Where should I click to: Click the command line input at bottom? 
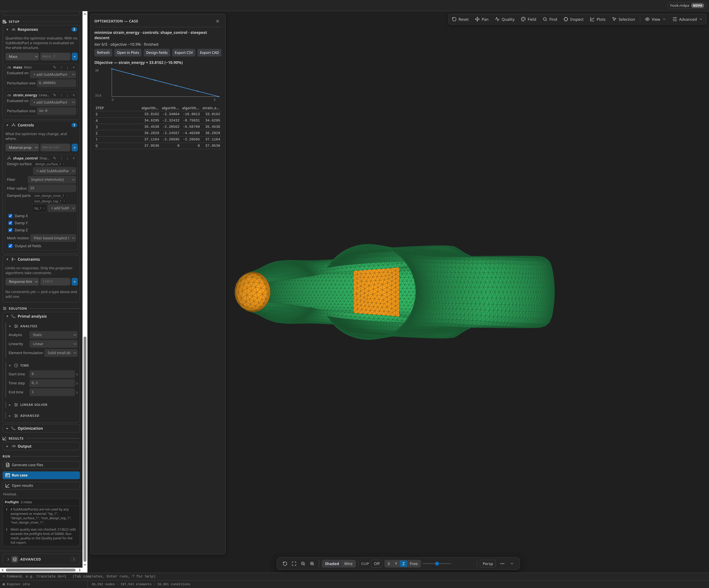click(x=354, y=577)
